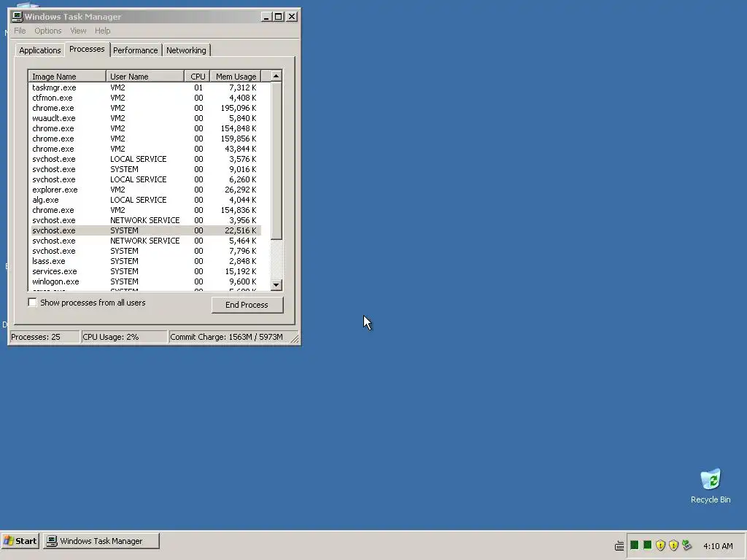This screenshot has height=560, width=747.
Task: Click highlighted svchost.exe using 22,516 K
Action: pos(146,230)
